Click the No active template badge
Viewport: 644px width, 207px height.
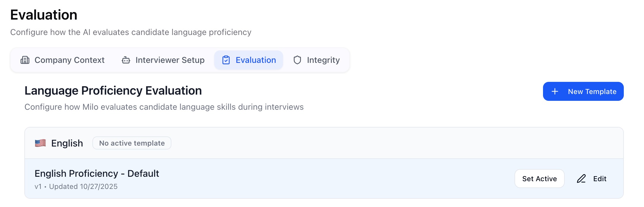pyautogui.click(x=132, y=143)
